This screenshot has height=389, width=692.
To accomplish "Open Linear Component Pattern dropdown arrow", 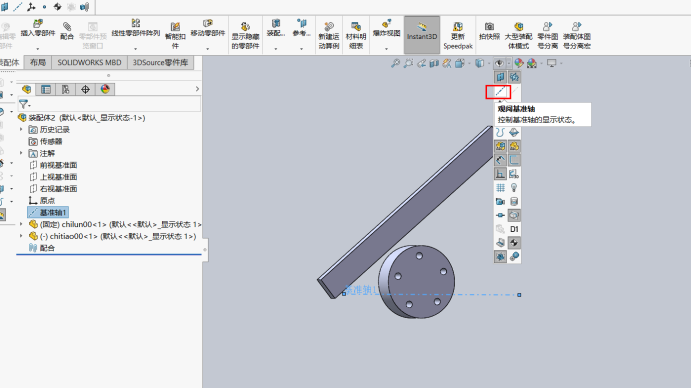I will click(135, 49).
